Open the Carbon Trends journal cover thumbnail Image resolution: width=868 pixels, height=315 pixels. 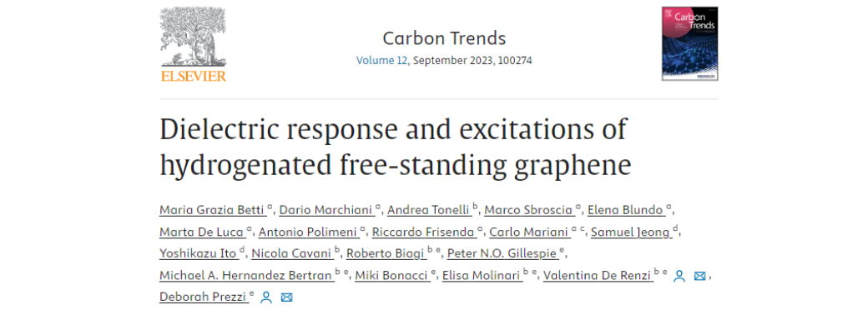coord(689,43)
